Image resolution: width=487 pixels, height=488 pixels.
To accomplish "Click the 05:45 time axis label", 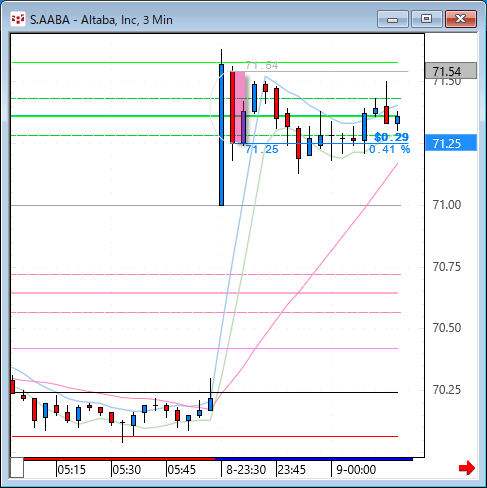I will click(181, 470).
